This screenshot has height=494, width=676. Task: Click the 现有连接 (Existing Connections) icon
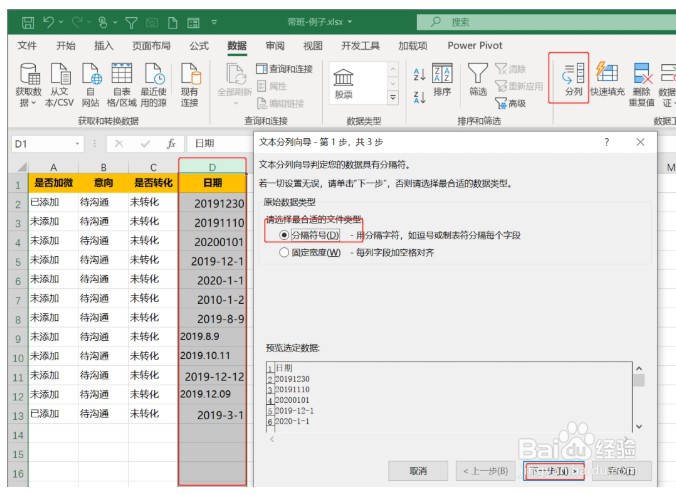(x=190, y=73)
